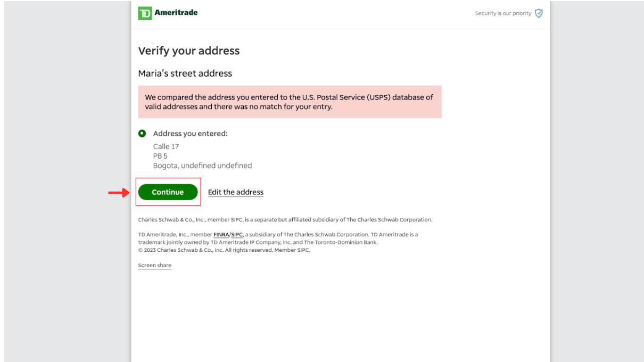Click the "Calle 17" address line
This screenshot has height=362, width=644.
coord(166,146)
